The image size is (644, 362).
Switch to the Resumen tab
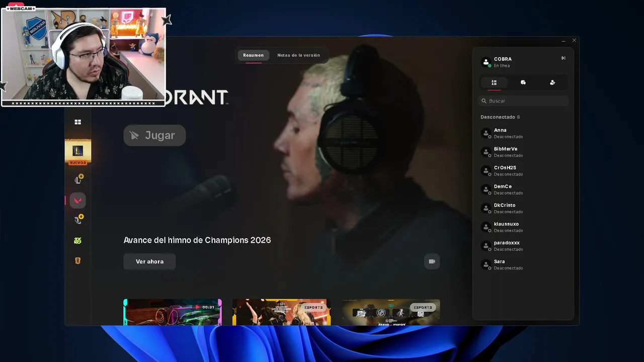pos(253,55)
